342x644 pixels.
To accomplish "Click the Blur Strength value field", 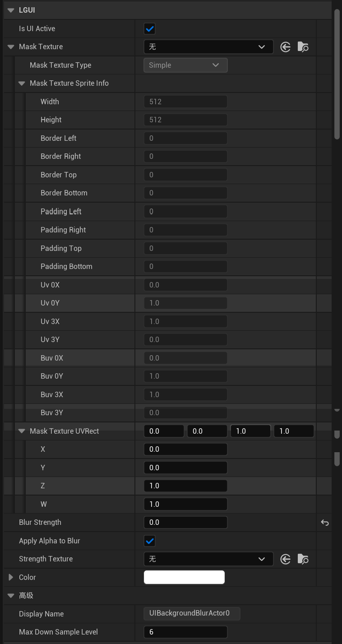I will tap(185, 523).
